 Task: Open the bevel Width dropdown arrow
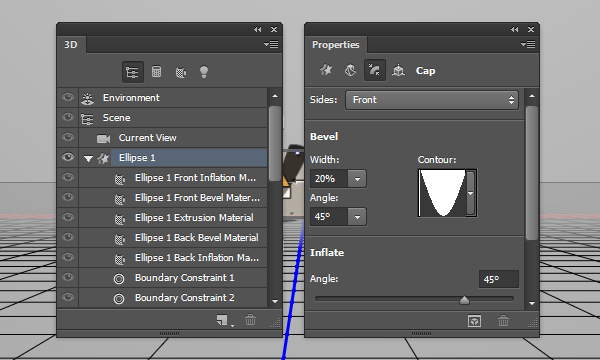(357, 179)
